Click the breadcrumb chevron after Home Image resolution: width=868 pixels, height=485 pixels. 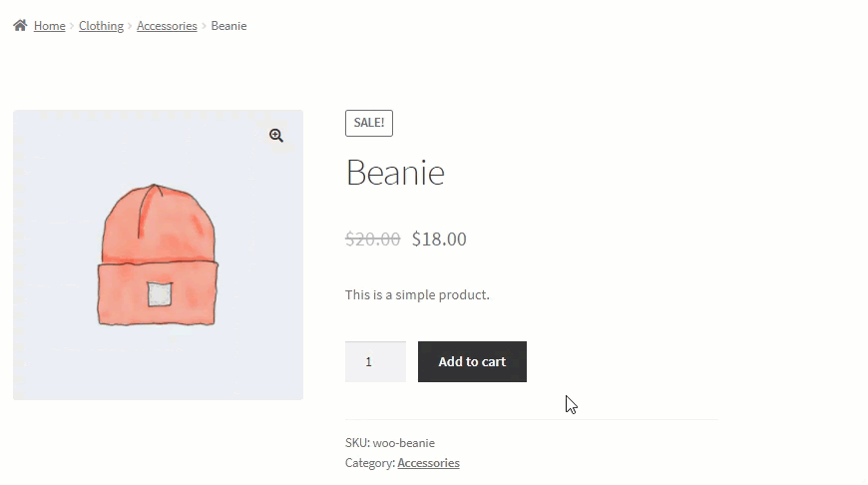tap(72, 26)
